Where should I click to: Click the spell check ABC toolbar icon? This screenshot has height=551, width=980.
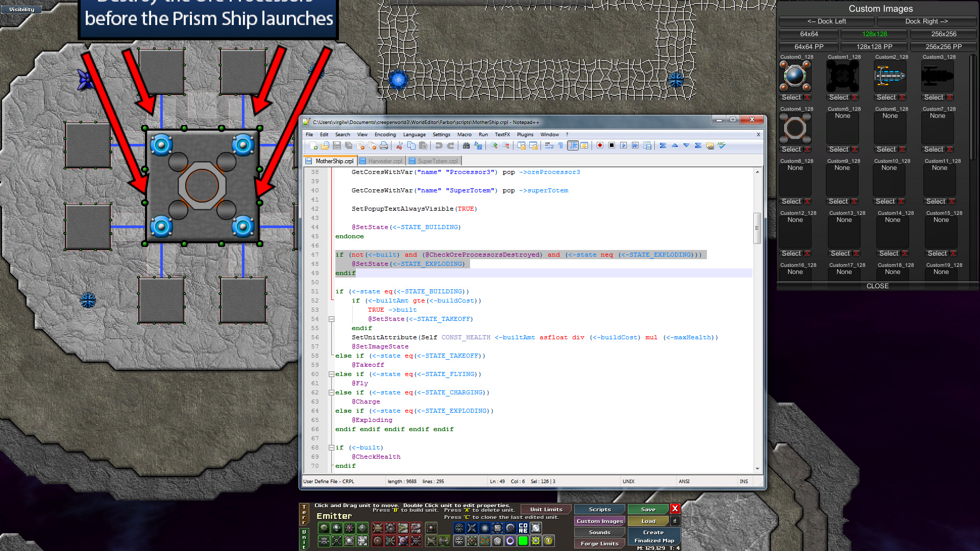tap(721, 146)
